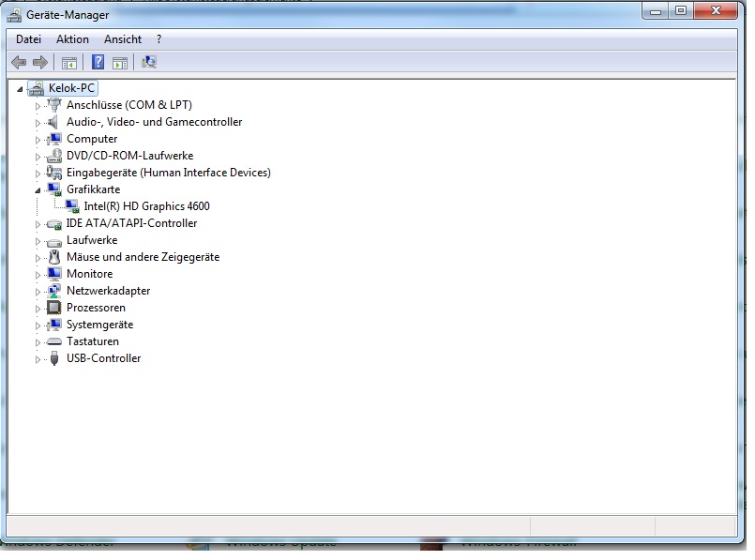
Task: Expand Mäuse und andere Zeigegeräte node
Action: pyautogui.click(x=38, y=258)
